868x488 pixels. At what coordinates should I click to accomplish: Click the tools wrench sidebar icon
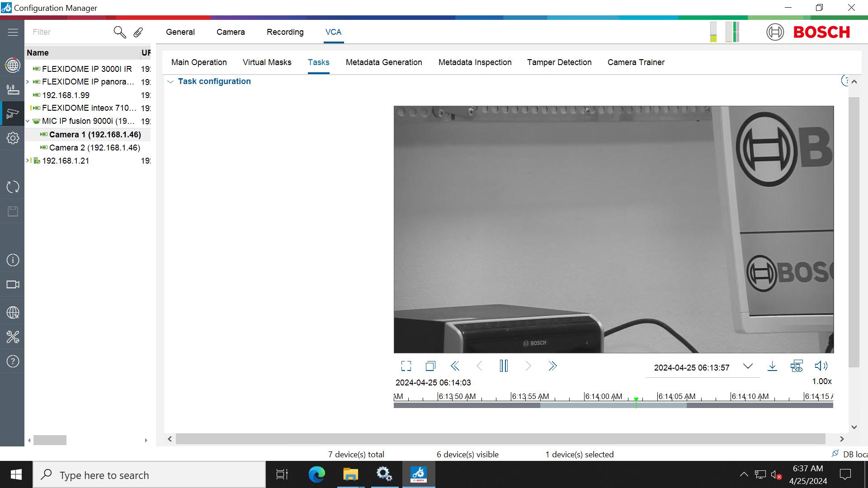13,337
